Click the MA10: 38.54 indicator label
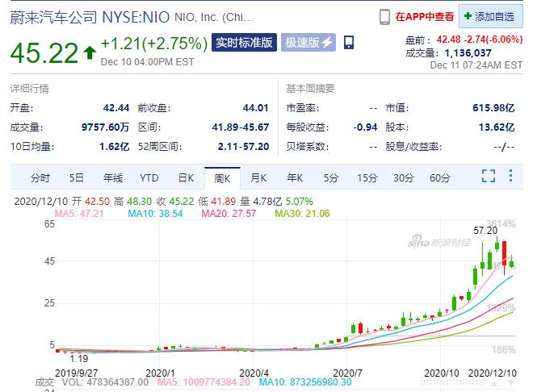Screen dimensions: 537x392 coord(156,214)
